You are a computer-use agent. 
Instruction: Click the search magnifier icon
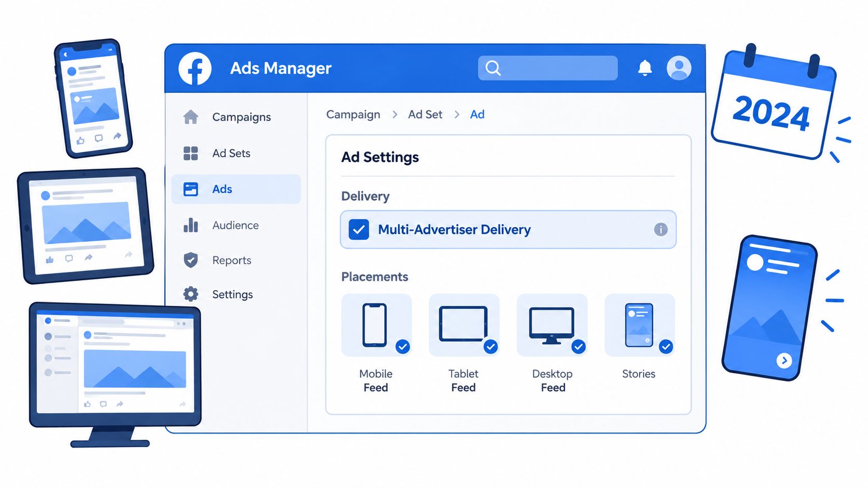click(493, 68)
